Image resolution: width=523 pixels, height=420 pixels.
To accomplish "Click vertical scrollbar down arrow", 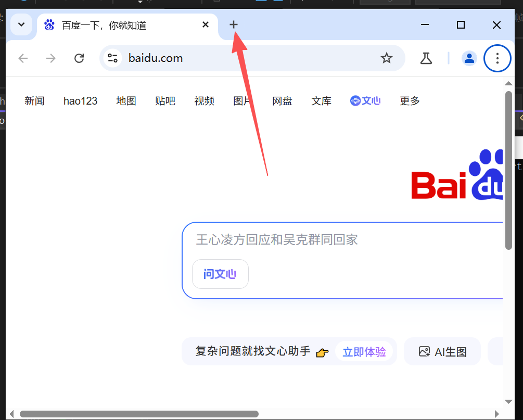I will pyautogui.click(x=508, y=401).
